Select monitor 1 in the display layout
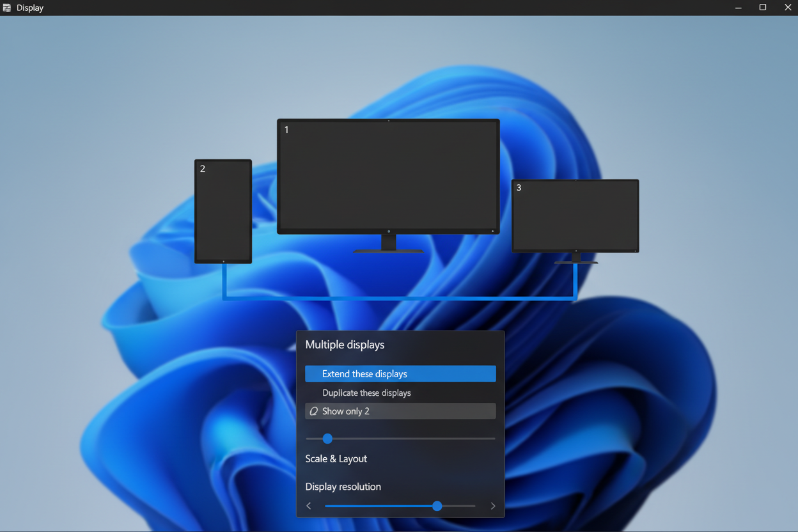The width and height of the screenshot is (798, 532). (x=388, y=176)
